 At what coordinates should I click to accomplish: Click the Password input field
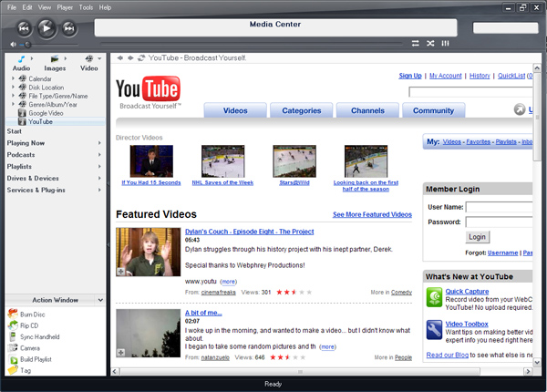coord(500,222)
